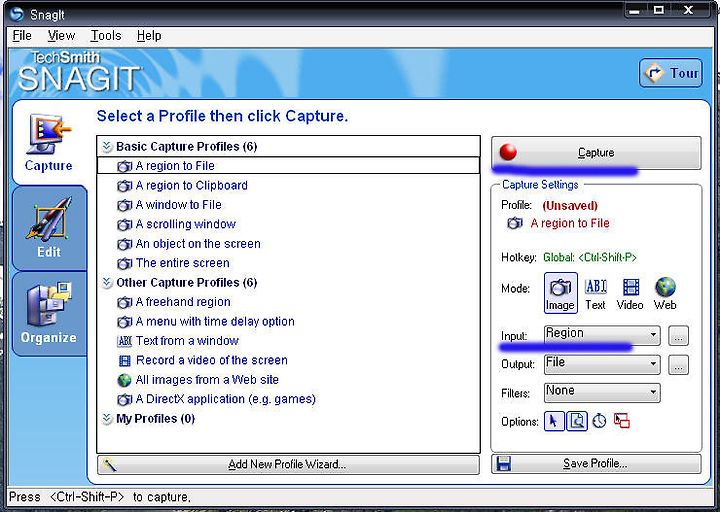Click the camera icon beside A window to File
The image size is (720, 512).
124,205
